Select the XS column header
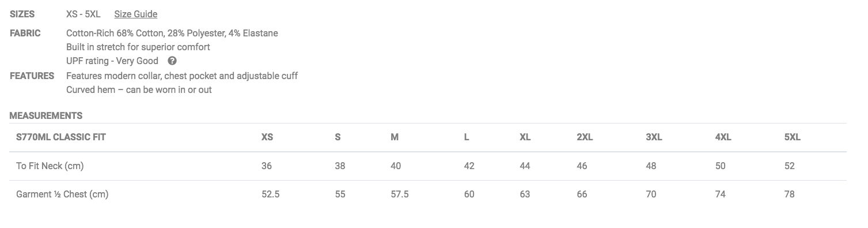Viewport: 868px width, 228px height. coord(267,137)
